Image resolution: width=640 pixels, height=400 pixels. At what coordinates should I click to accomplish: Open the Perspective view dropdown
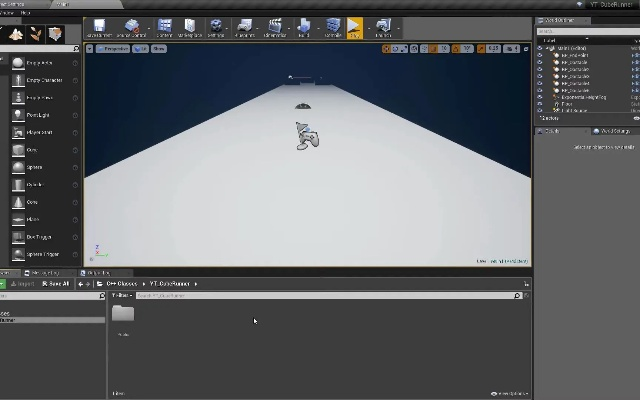click(x=115, y=48)
